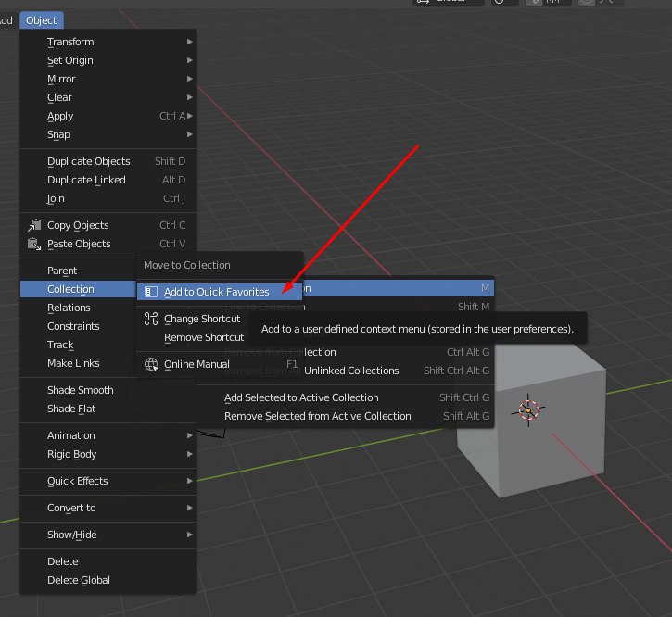Apply Shade Flat
Screen dimensions: 672x617
point(108,409)
